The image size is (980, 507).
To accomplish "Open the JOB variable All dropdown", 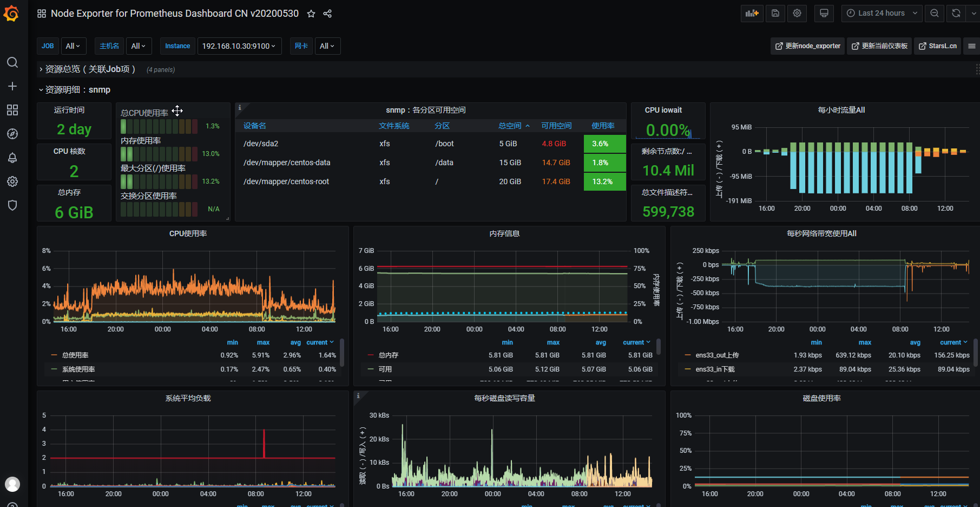I will coord(73,46).
